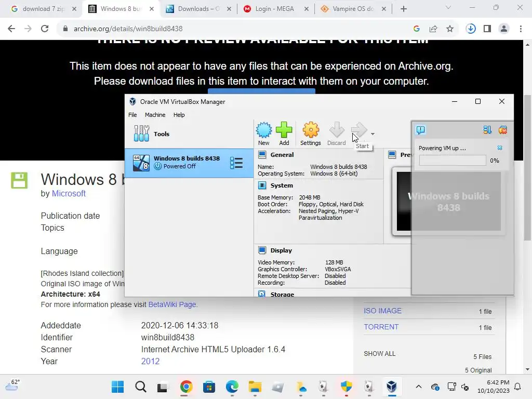Viewport: 532px width, 399px height.
Task: Click the General section header
Action: click(x=282, y=155)
